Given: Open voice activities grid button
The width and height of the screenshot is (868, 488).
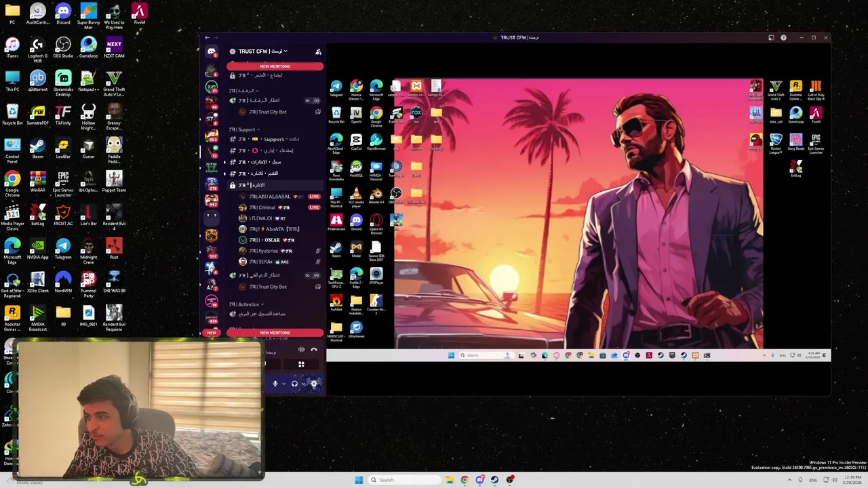Looking at the screenshot, I should pyautogui.click(x=301, y=365).
